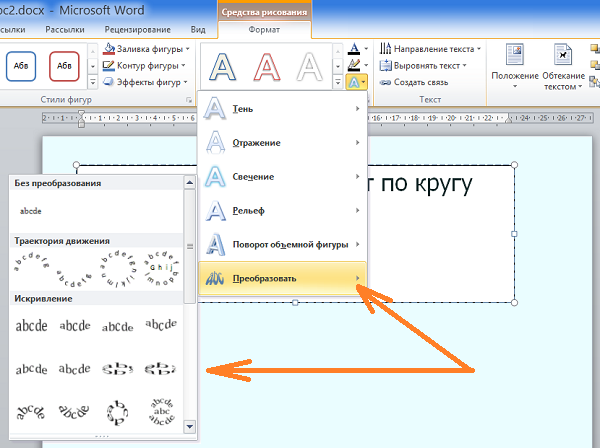600x448 pixels.
Task: Click the text box's top-left corner handle
Action: (76, 165)
